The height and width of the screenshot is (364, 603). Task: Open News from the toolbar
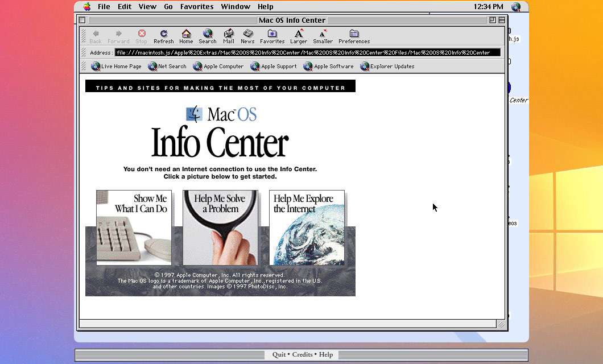tap(247, 36)
